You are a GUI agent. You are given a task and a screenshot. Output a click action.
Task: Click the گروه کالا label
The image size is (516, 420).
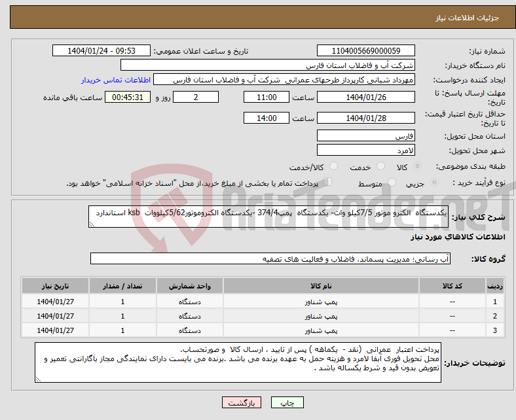click(x=488, y=259)
